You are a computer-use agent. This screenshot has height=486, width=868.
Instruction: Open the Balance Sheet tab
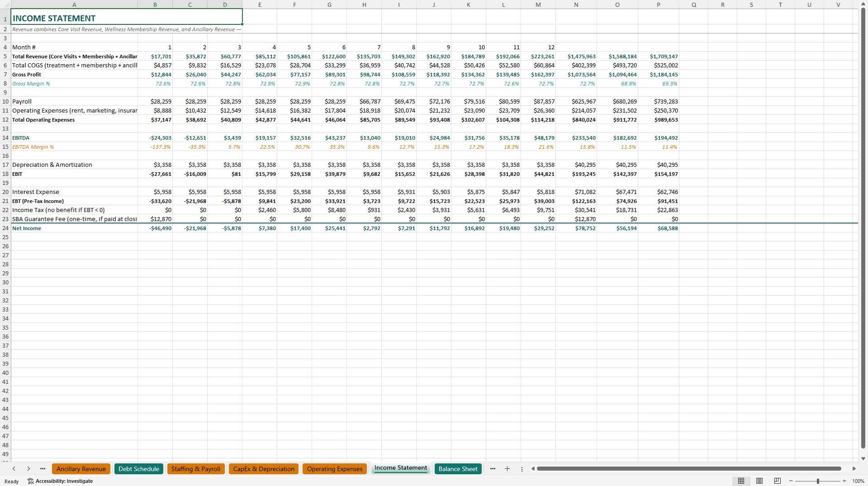coord(458,469)
